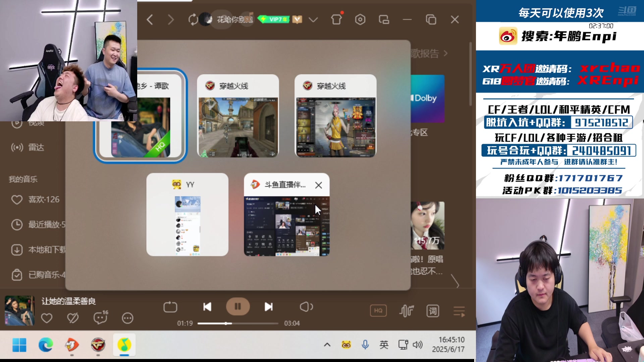Viewport: 644px width, 362px height.
Task: Open QQ Music taskbar icon
Action: pos(124,345)
